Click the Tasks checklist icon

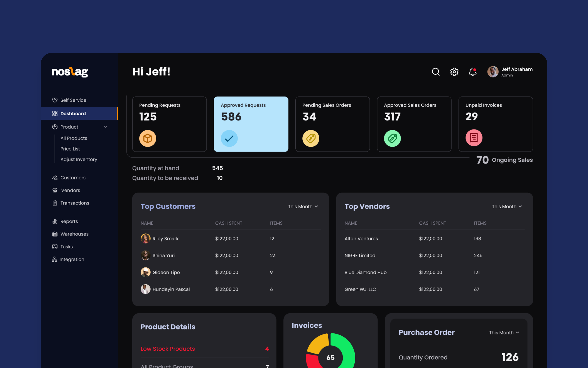tap(55, 246)
